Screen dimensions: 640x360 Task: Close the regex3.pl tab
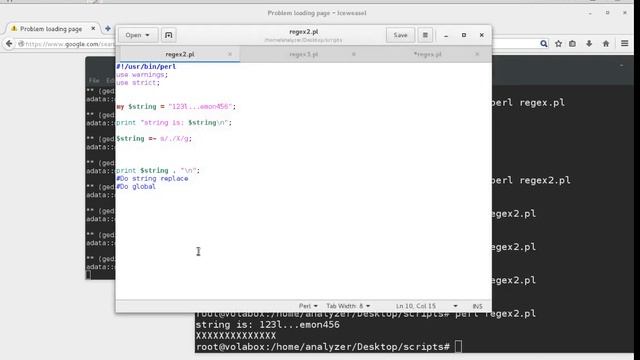pyautogui.click(x=353, y=54)
